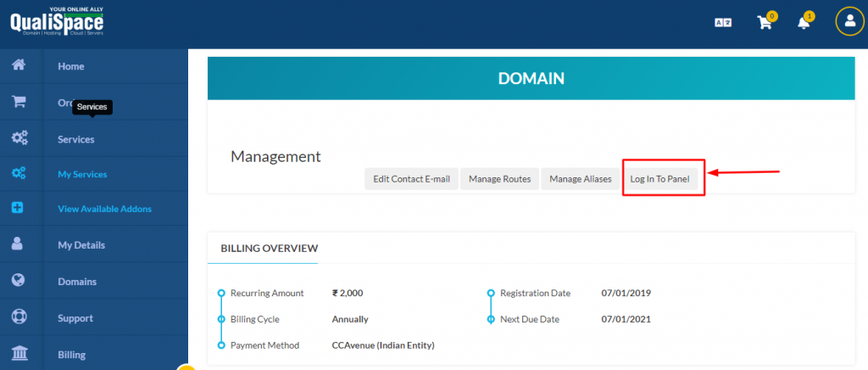Open Services menu item
The image size is (868, 370).
click(75, 139)
